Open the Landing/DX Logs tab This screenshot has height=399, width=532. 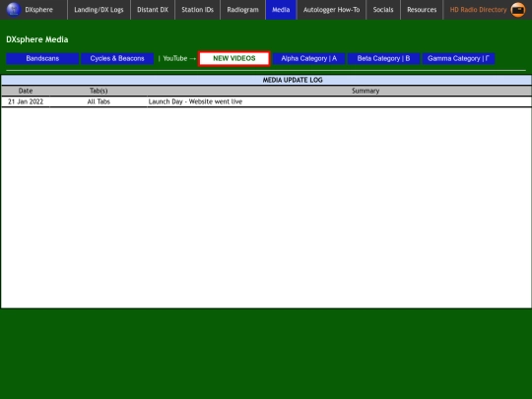(99, 10)
